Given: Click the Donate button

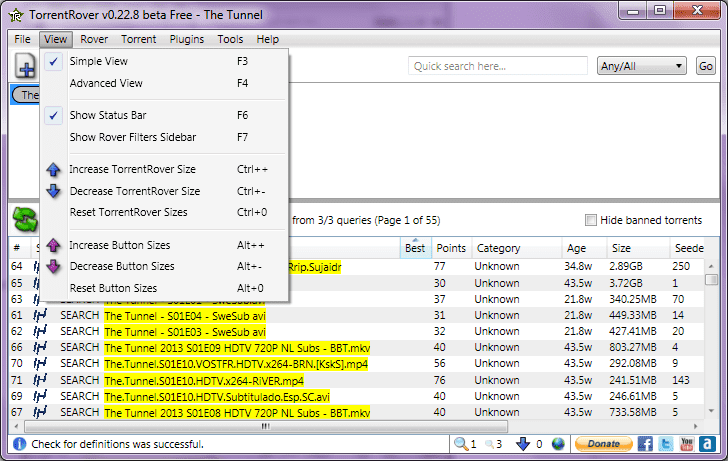Looking at the screenshot, I should [x=604, y=444].
